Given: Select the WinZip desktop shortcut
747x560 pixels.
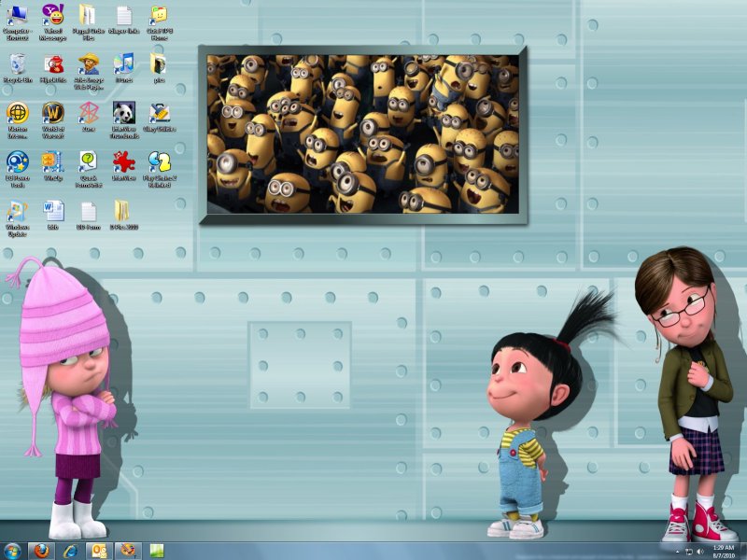Looking at the screenshot, I should 53,166.
